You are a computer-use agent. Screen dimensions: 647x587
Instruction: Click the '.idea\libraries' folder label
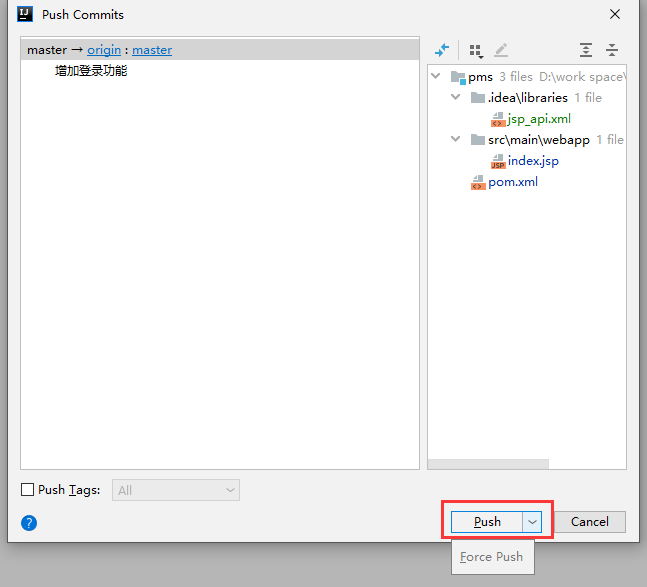click(528, 98)
